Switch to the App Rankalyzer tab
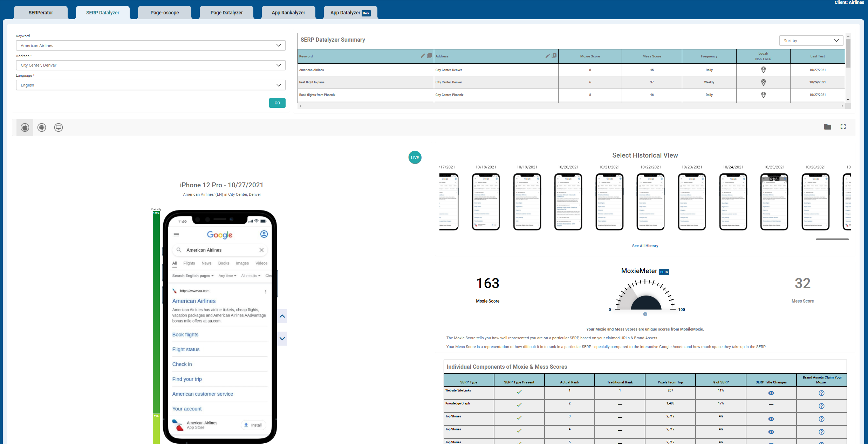Viewport: 868px width, 444px height. 288,13
